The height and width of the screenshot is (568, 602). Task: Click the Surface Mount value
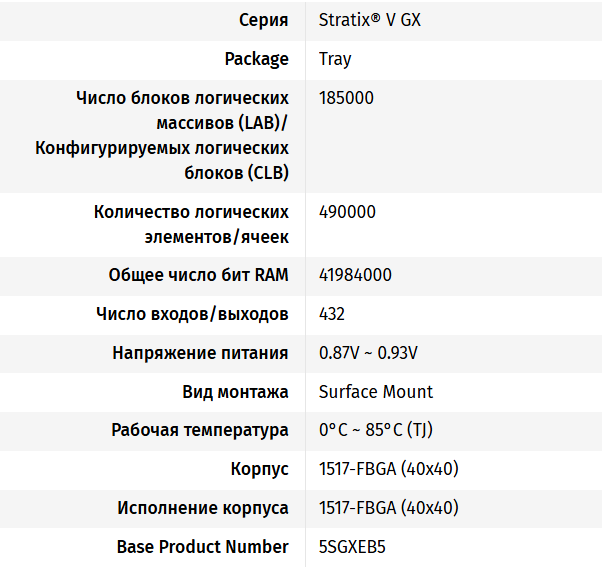click(x=376, y=392)
